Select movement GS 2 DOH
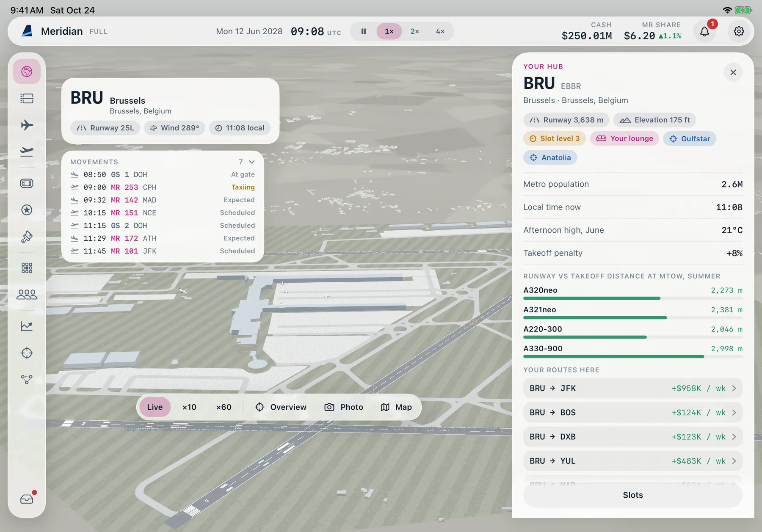Image resolution: width=762 pixels, height=532 pixels. pos(163,226)
